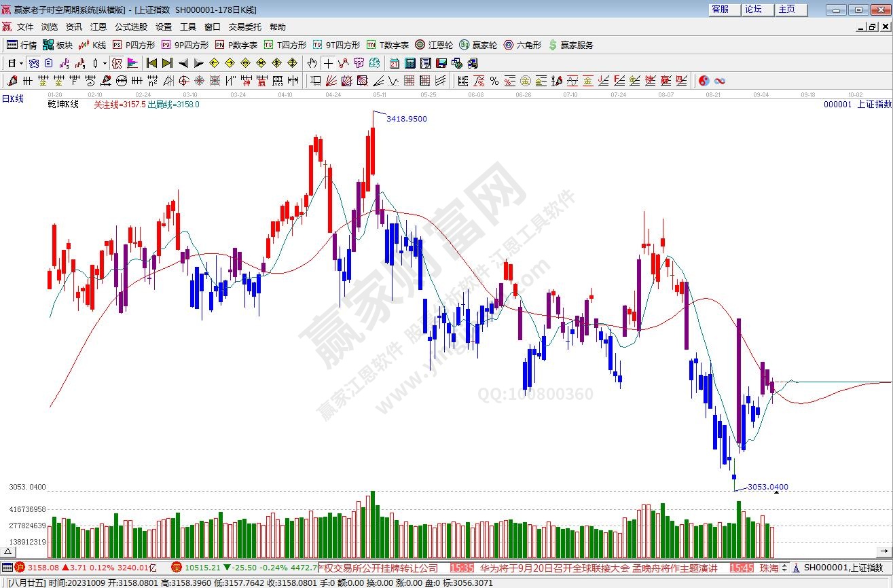Image resolution: width=893 pixels, height=588 pixels.
Task: Select the hand pan tool
Action: point(312,63)
